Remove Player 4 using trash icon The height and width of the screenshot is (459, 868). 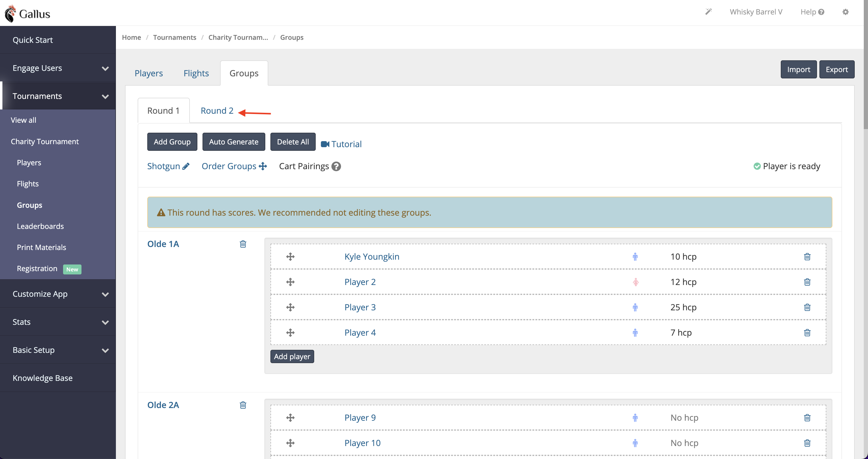tap(807, 333)
